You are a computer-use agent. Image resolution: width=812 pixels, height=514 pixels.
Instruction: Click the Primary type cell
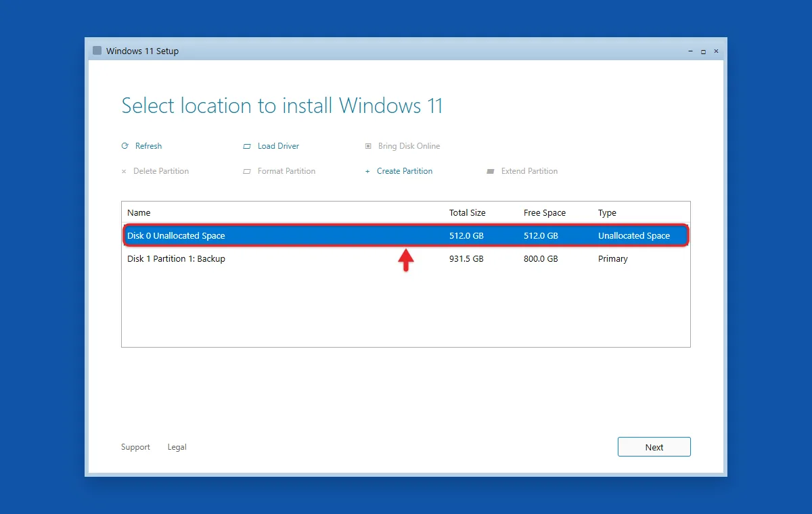click(613, 259)
